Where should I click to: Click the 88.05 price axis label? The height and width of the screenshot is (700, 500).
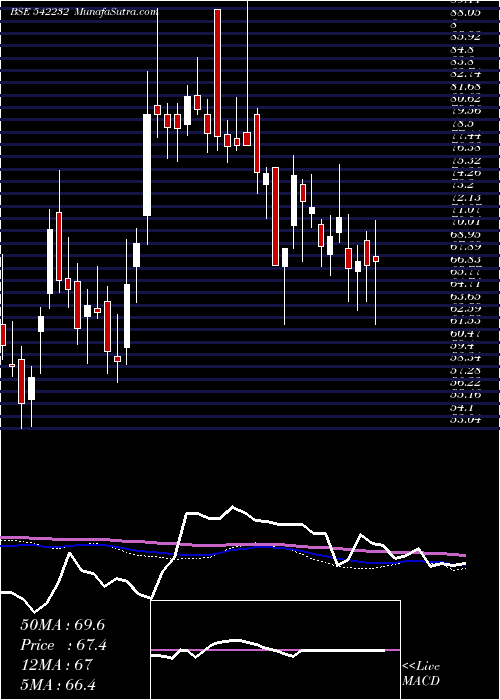(x=466, y=13)
